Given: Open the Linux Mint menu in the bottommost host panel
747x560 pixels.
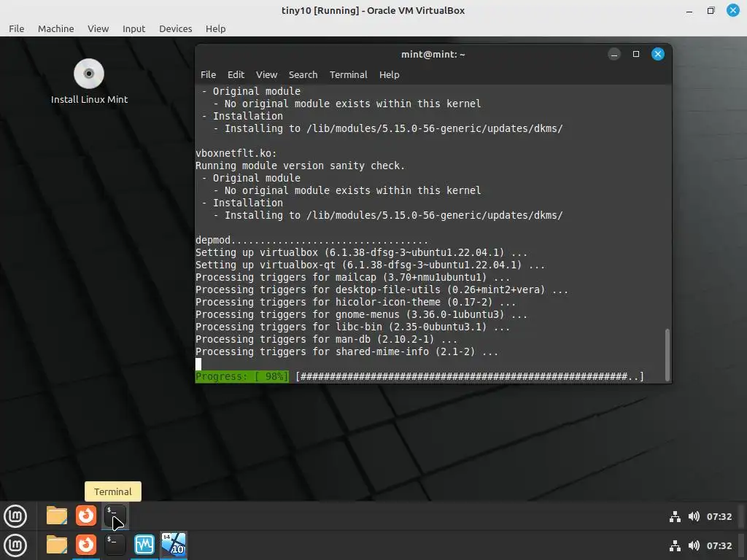Looking at the screenshot, I should pyautogui.click(x=15, y=545).
